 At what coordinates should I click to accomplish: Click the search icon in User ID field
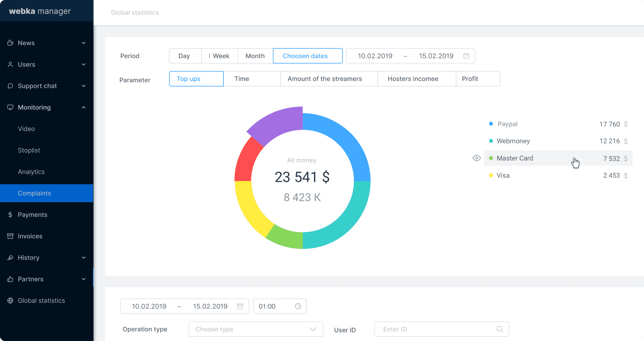point(500,329)
